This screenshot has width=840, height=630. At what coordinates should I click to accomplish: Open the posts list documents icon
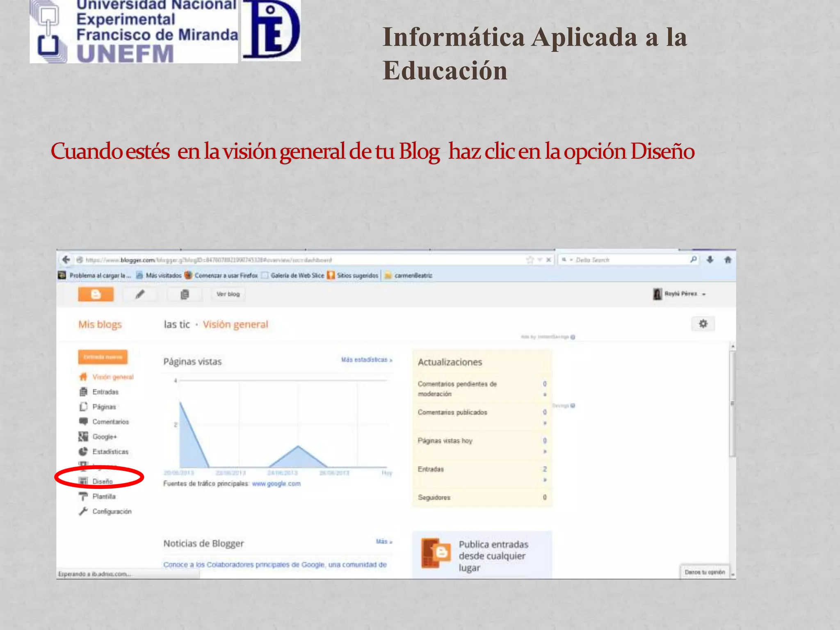(x=185, y=294)
